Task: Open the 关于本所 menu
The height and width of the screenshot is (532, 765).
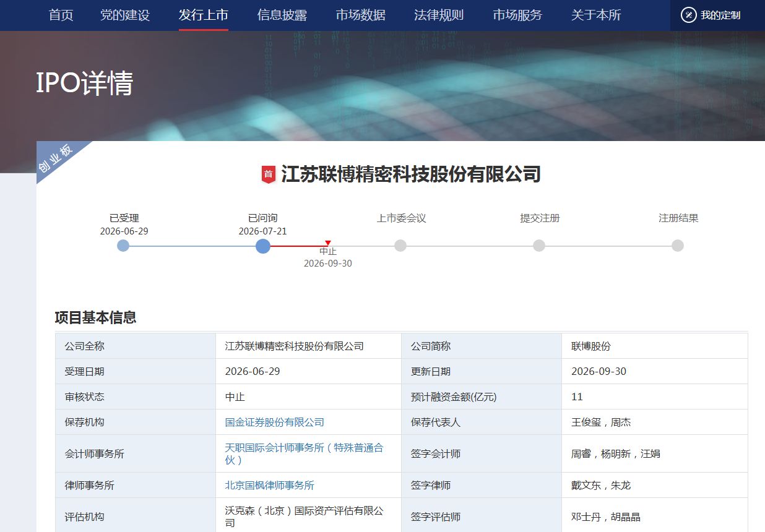Action: pyautogui.click(x=596, y=15)
